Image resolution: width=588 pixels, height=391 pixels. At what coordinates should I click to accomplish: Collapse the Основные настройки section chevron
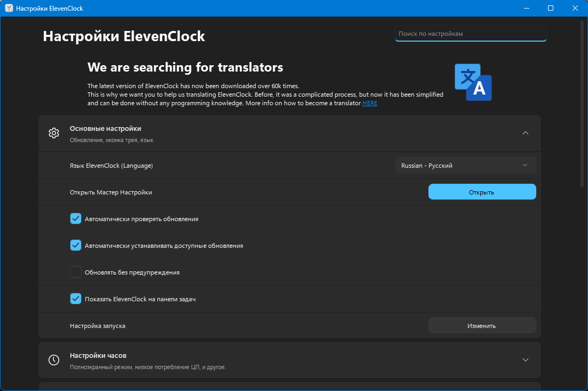coord(526,133)
